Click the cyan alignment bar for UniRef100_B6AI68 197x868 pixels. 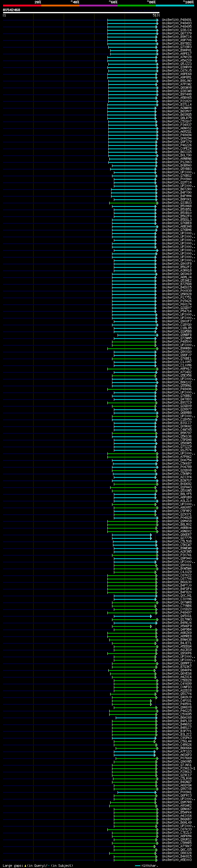point(136,718)
